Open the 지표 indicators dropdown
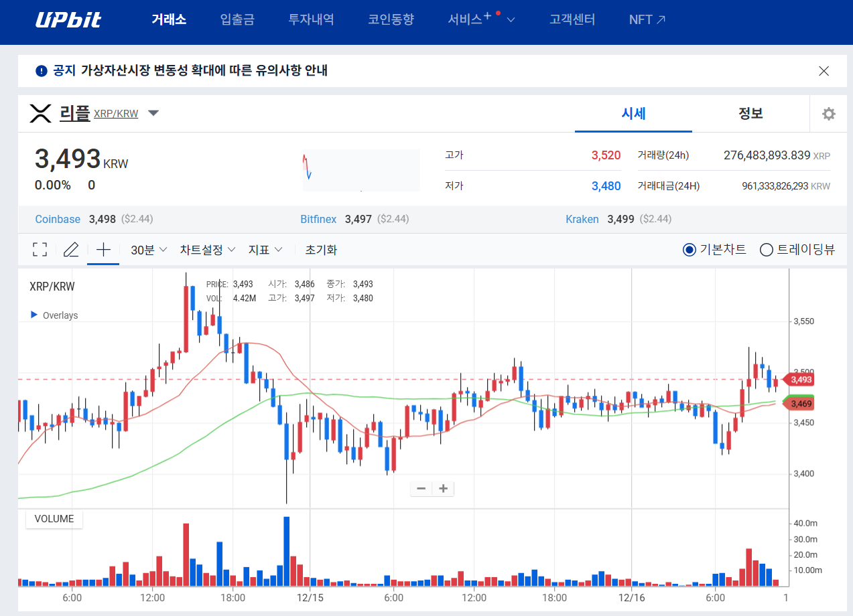This screenshot has width=853, height=616. (x=265, y=250)
